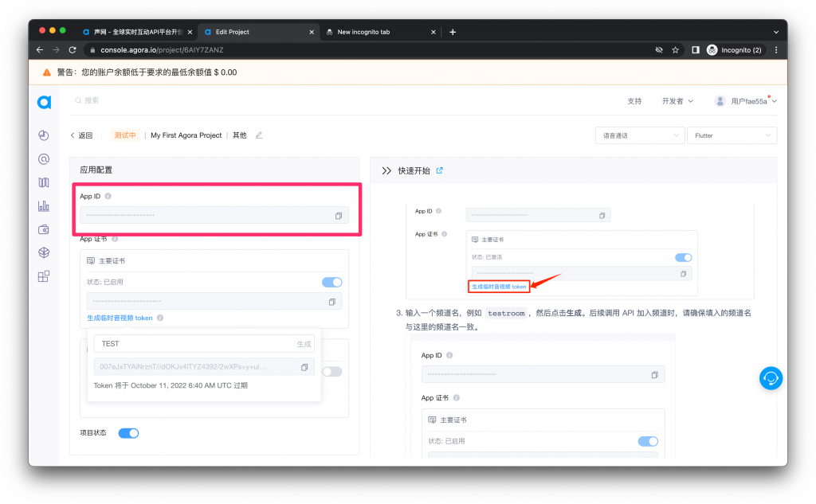Open the map-style sidebar icon
The height and width of the screenshot is (504, 816).
pyautogui.click(x=44, y=182)
